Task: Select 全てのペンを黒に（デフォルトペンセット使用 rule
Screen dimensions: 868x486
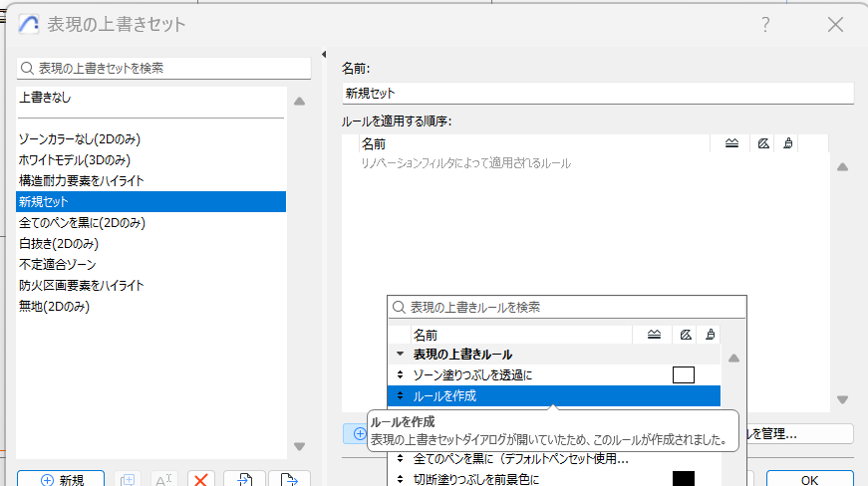Action: coord(520,459)
